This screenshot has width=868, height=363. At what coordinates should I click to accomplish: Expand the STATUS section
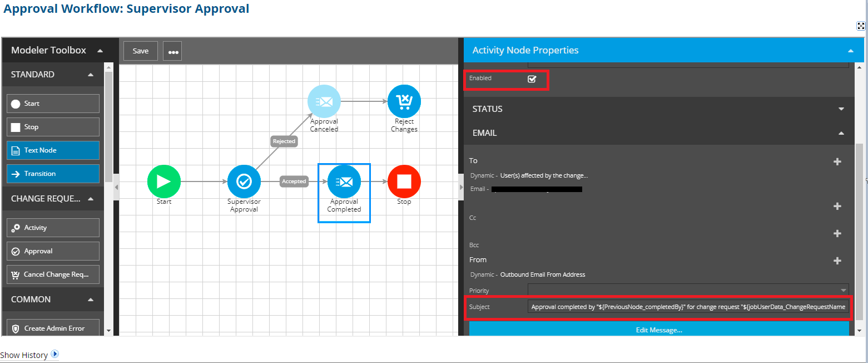[x=841, y=109]
